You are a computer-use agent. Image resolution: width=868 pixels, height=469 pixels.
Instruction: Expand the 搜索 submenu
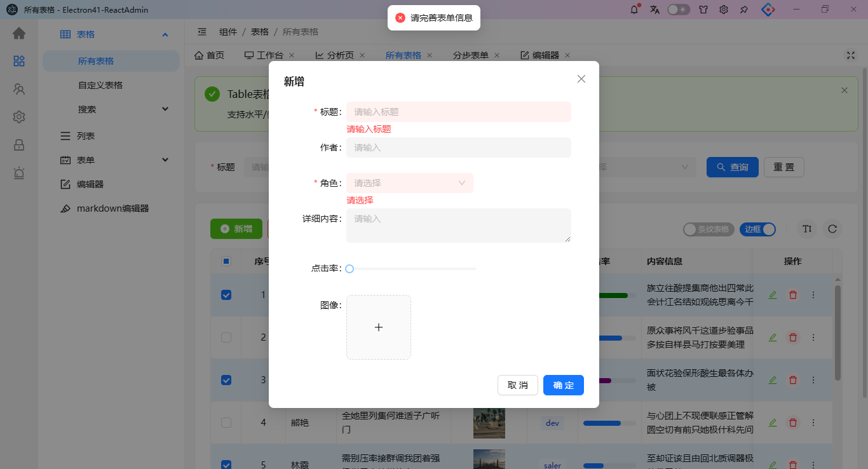[111, 109]
